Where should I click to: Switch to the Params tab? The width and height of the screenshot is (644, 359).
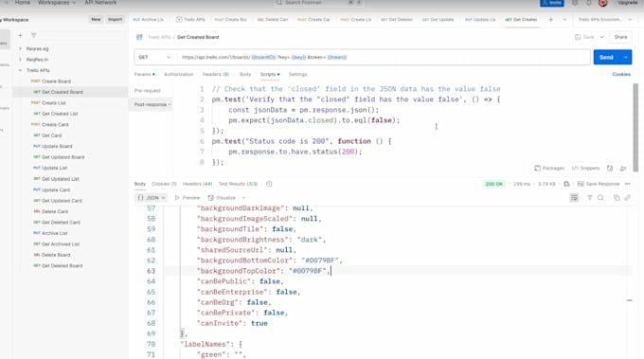(x=145, y=74)
